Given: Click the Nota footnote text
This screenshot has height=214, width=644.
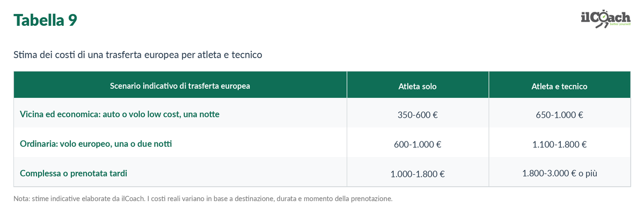Looking at the screenshot, I should [203, 199].
